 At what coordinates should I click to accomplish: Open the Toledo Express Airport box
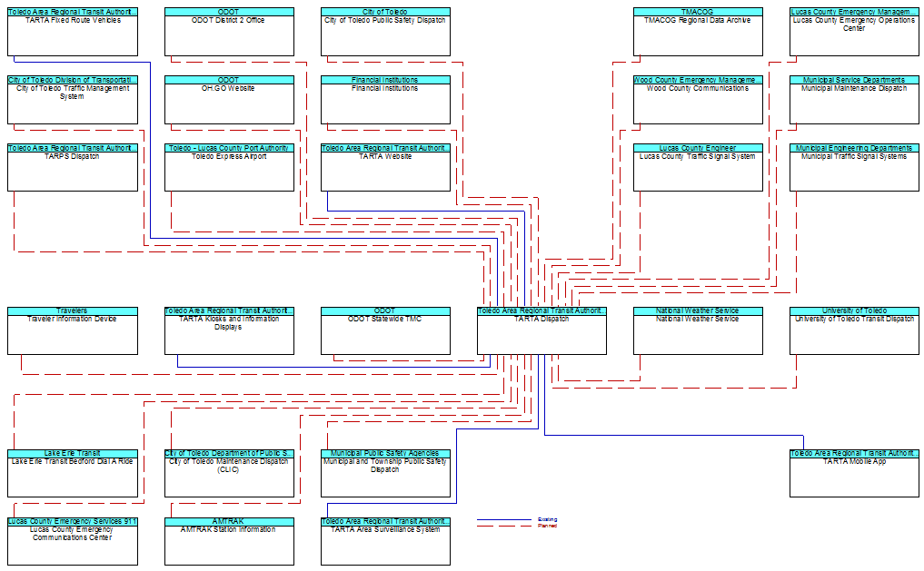[229, 168]
